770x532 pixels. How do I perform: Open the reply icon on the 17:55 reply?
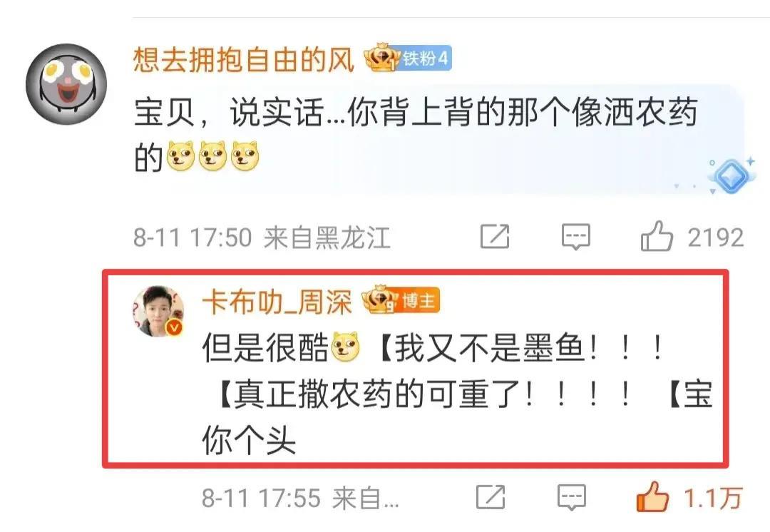tap(572, 497)
